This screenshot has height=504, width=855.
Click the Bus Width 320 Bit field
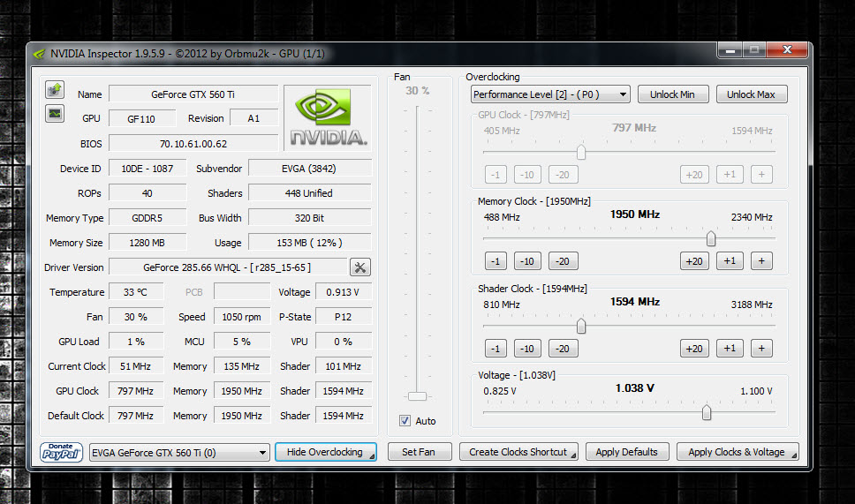click(x=310, y=217)
